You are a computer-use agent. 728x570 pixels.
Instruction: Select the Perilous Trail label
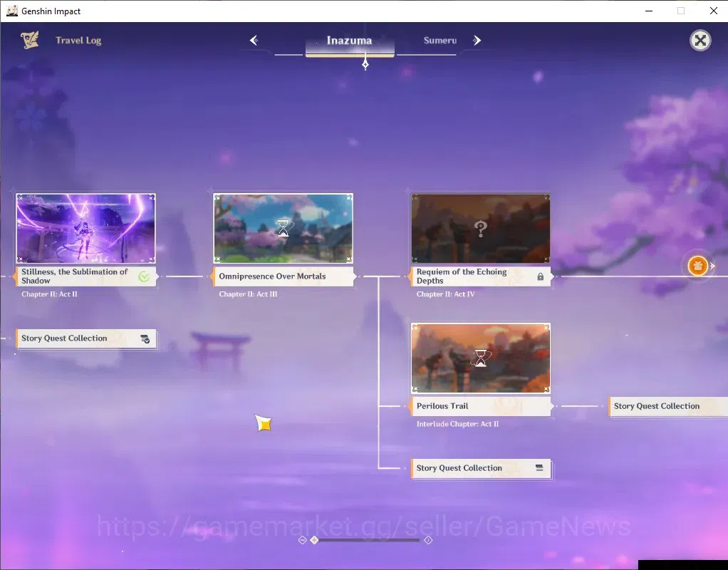pyautogui.click(x=481, y=406)
